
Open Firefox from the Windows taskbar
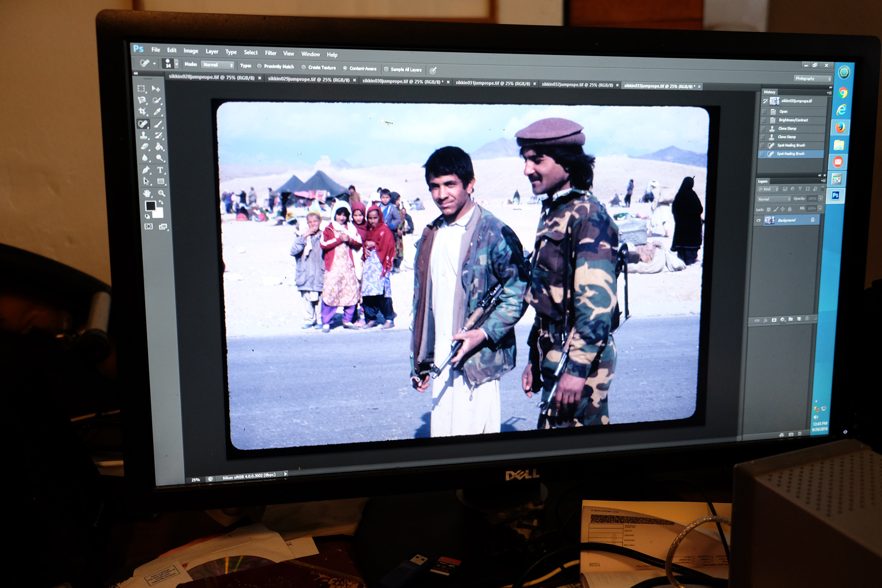click(x=840, y=127)
